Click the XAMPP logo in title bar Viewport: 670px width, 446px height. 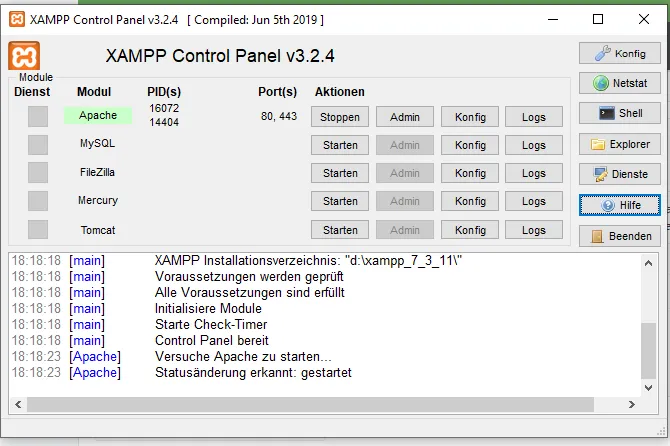pos(17,19)
